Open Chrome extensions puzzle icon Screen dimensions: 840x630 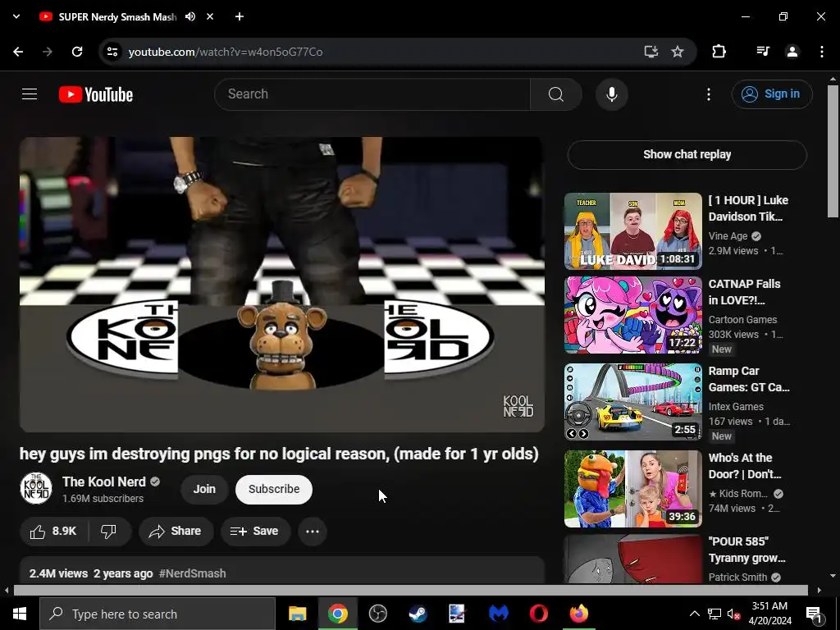pos(719,52)
